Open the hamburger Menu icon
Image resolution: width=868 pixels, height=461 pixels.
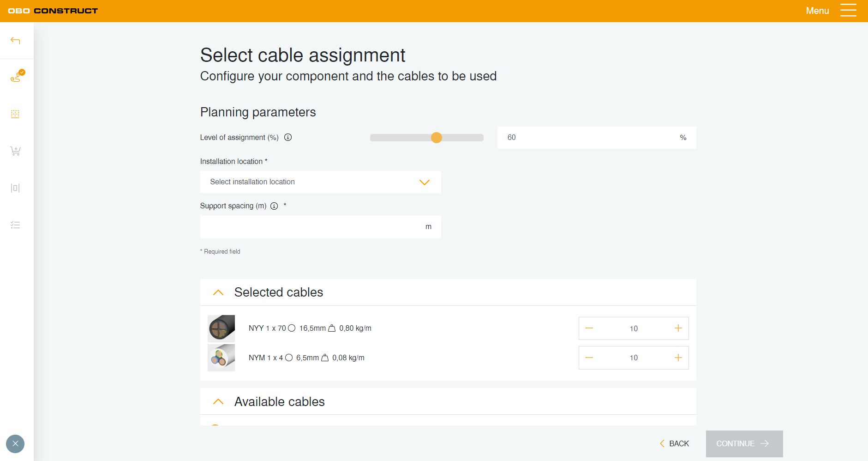[x=848, y=11]
